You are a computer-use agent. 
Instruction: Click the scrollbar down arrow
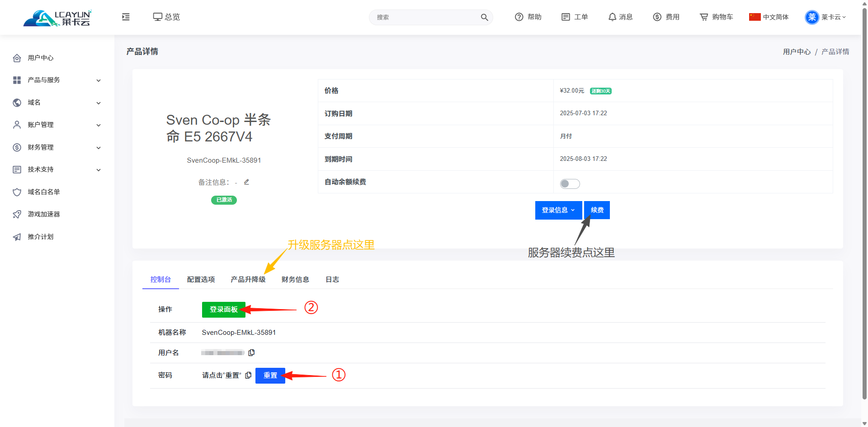pyautogui.click(x=864, y=423)
